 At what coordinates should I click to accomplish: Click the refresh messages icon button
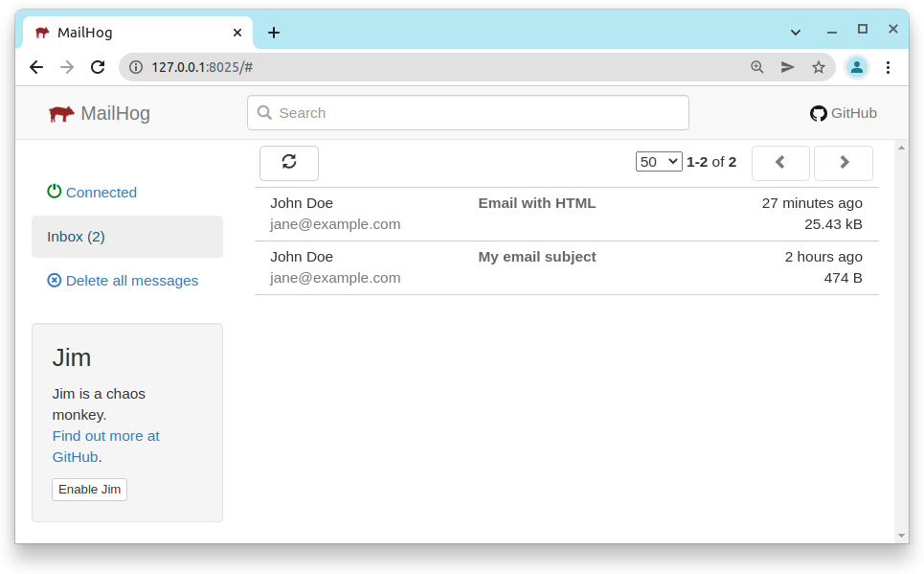tap(288, 162)
